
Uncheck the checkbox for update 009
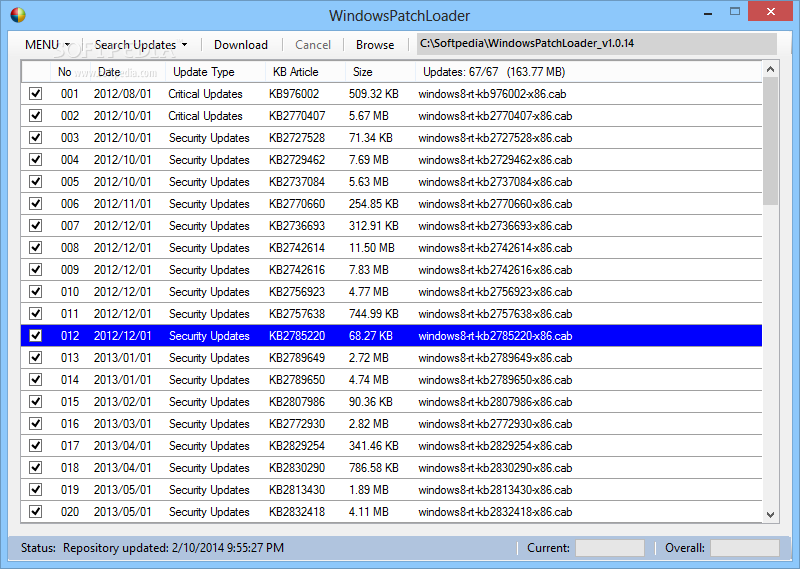click(35, 269)
